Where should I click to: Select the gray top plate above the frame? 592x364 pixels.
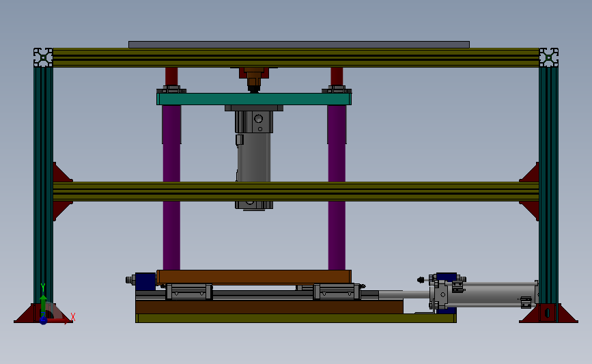[x=299, y=44]
